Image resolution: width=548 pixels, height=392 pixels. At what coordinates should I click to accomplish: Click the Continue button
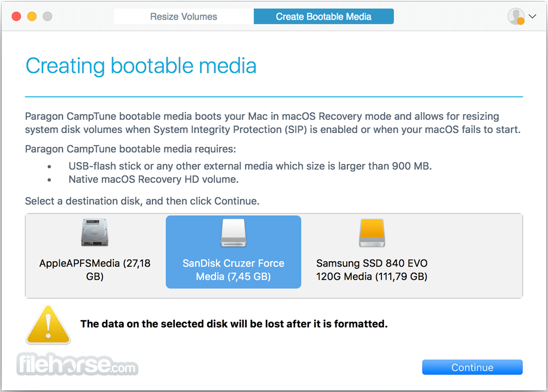pyautogui.click(x=472, y=367)
